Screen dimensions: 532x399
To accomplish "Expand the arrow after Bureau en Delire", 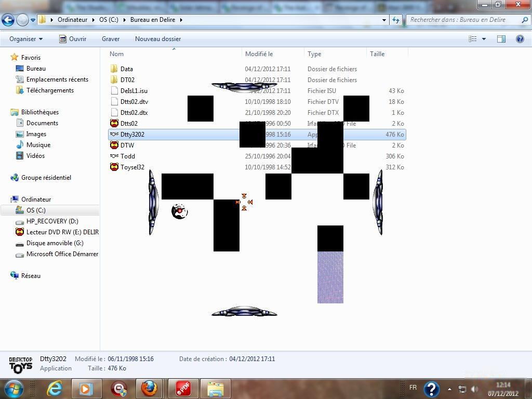I will pos(181,20).
